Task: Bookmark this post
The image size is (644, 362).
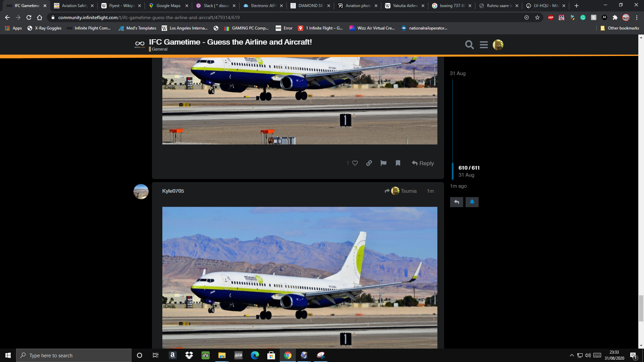Action: (x=398, y=163)
